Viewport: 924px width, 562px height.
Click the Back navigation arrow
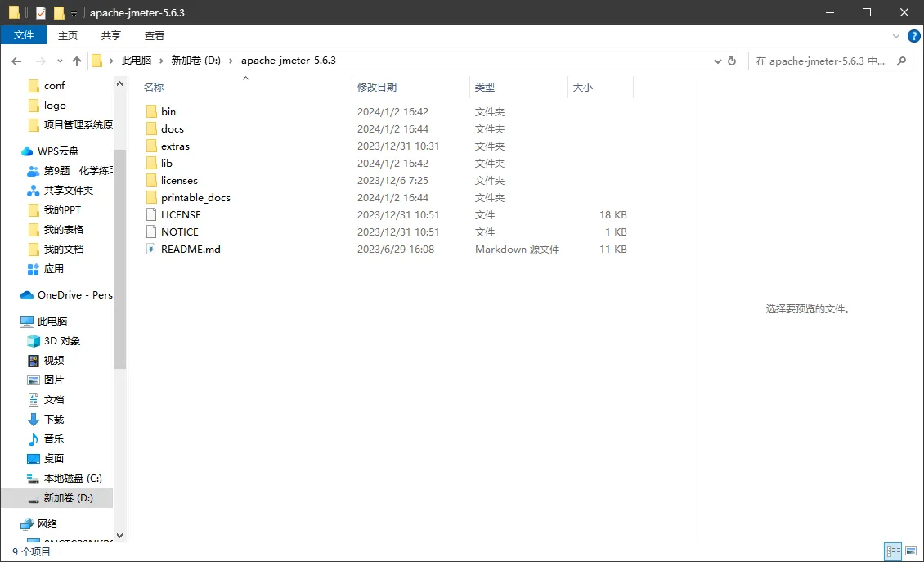coord(16,61)
